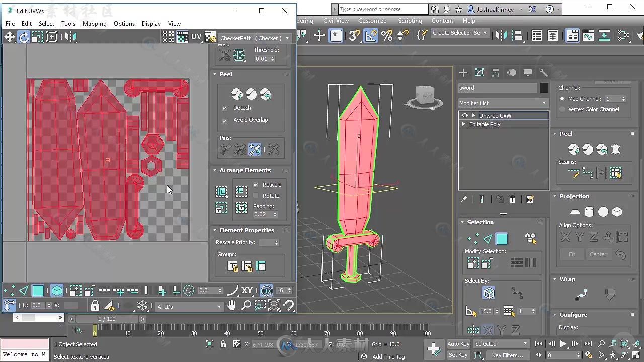This screenshot has height=362, width=644.
Task: Open Create Selection Set dropdown
Action: point(460,33)
